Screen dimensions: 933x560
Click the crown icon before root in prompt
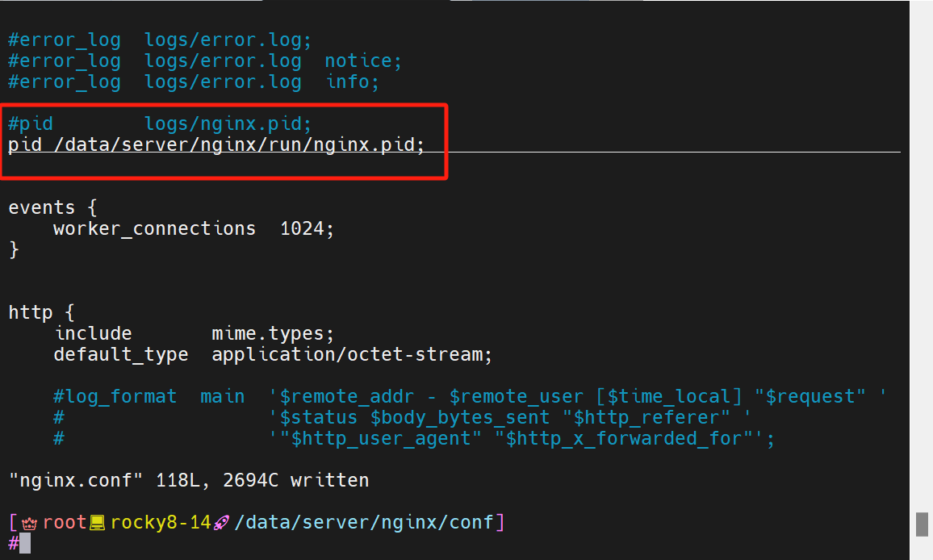[29, 523]
